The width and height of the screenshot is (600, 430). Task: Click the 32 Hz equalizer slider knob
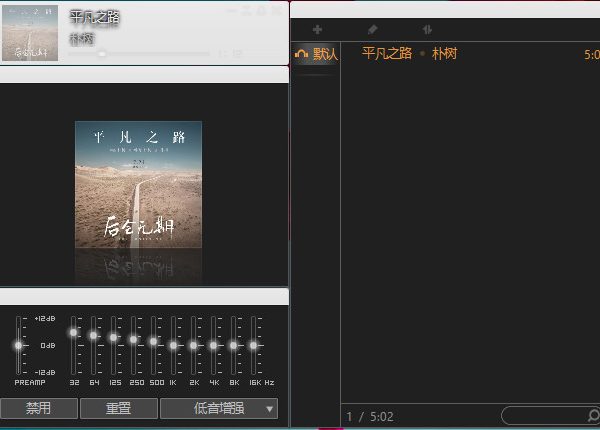(74, 332)
